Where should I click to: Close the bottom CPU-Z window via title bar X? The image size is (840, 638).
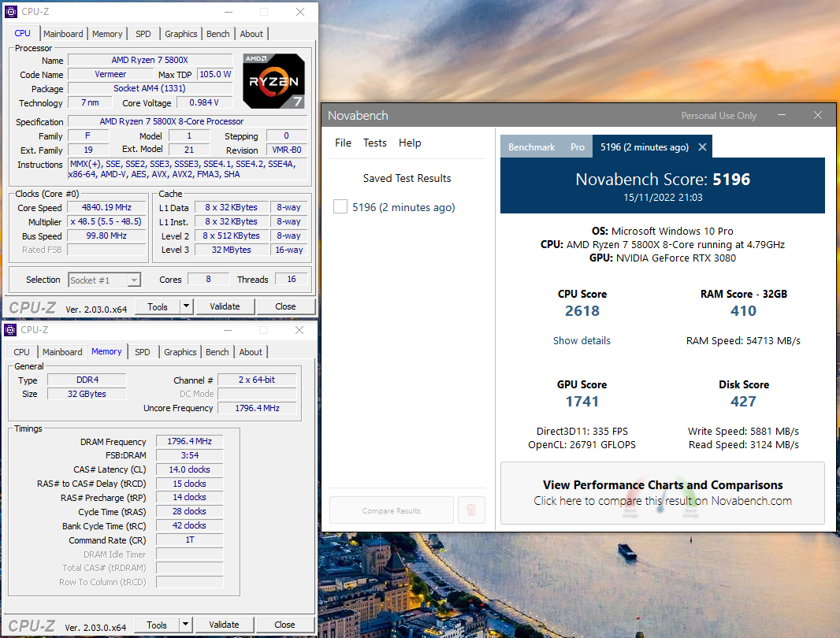[299, 330]
